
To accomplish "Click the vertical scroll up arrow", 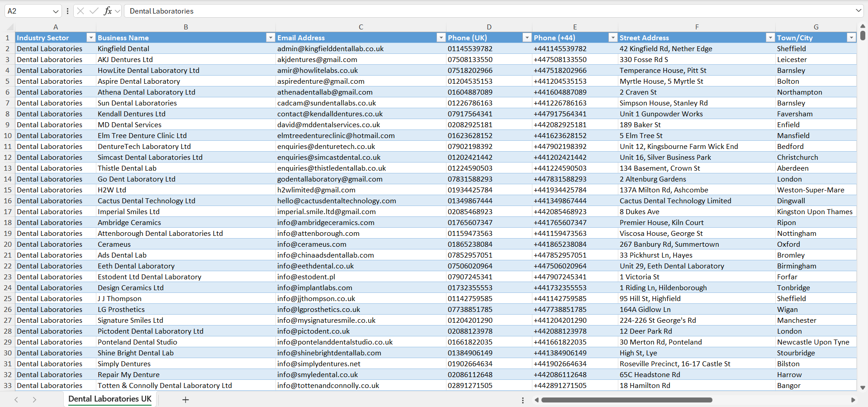I will 863,26.
